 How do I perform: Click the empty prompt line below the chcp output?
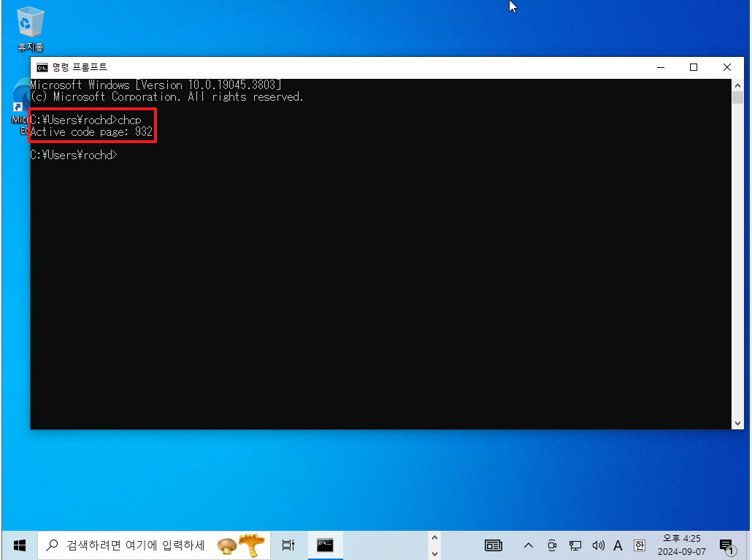pyautogui.click(x=74, y=155)
